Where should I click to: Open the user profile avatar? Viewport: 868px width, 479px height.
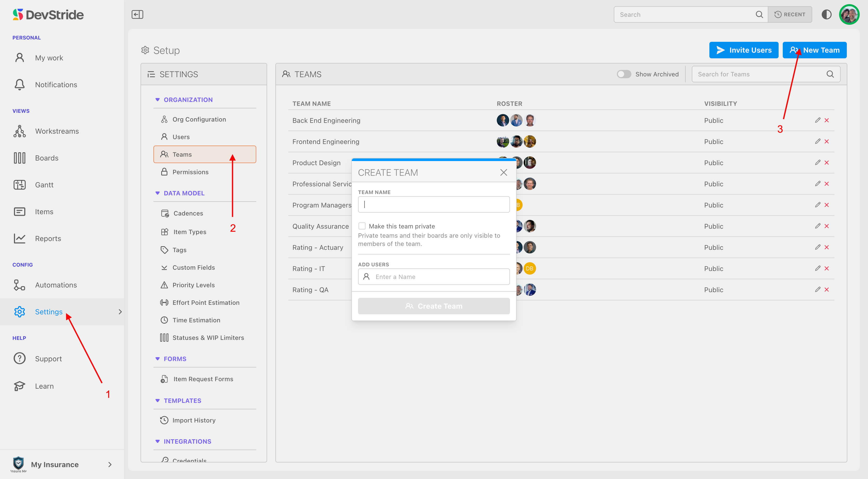(849, 14)
